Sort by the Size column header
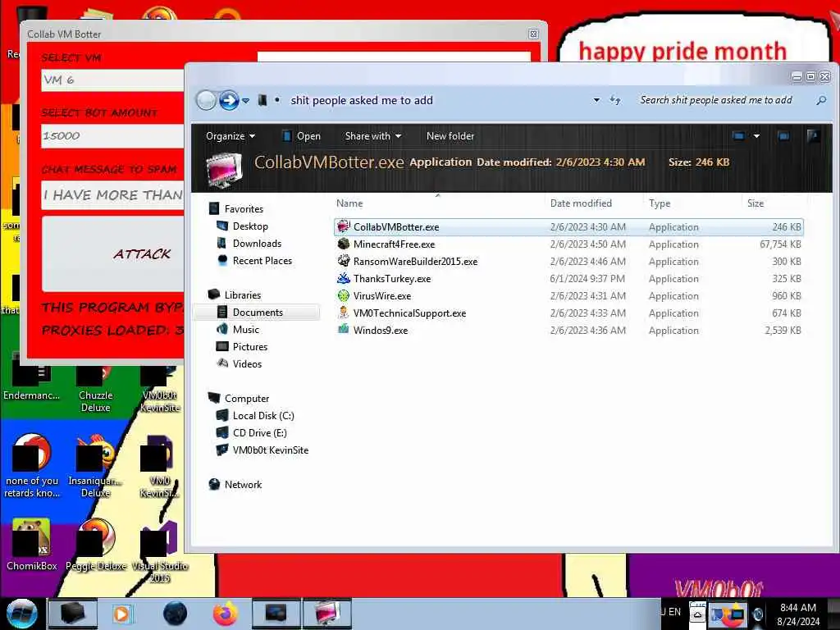 click(x=756, y=203)
